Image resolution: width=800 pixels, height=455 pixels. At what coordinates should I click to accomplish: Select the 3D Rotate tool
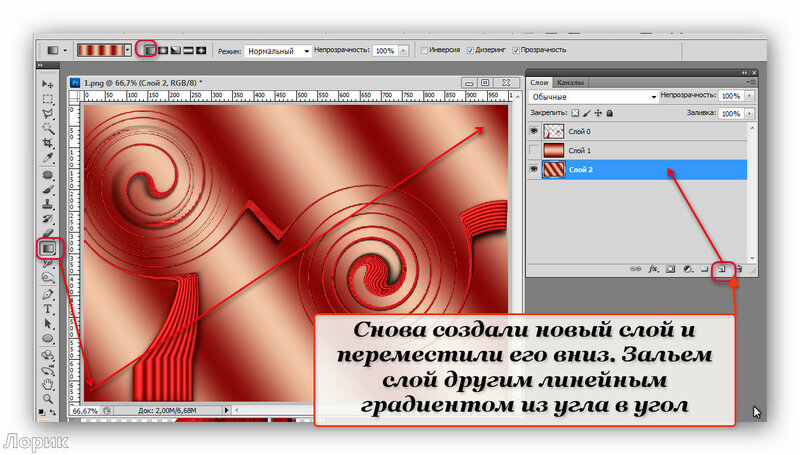pyautogui.click(x=48, y=355)
